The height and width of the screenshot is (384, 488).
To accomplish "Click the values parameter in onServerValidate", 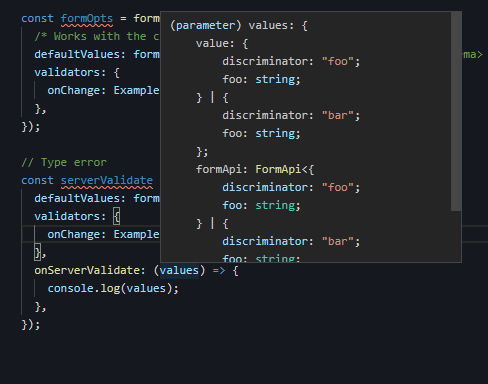I will 179,270.
